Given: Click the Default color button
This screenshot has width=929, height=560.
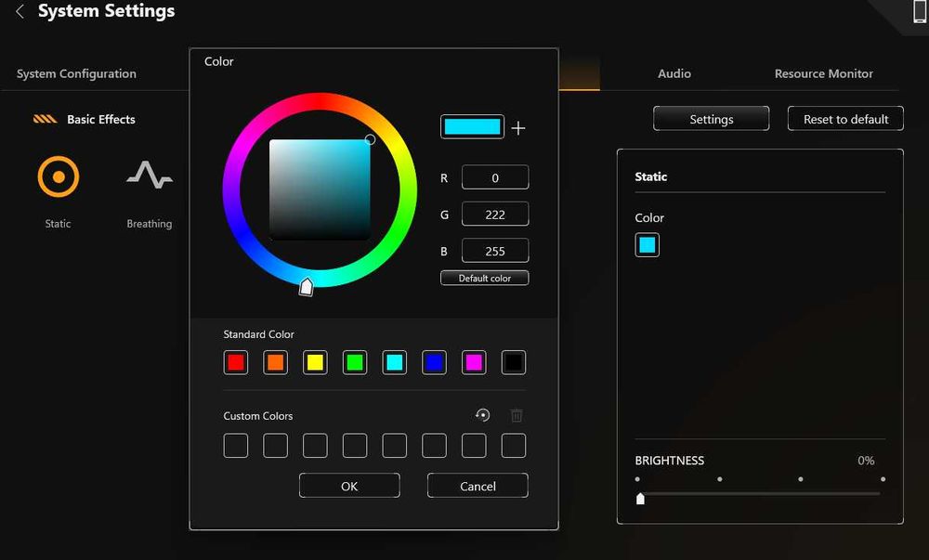Looking at the screenshot, I should click(x=485, y=278).
